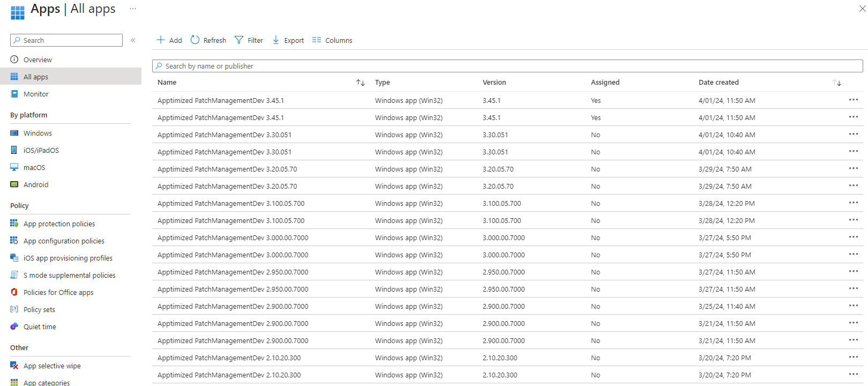Focus the sidebar Search box
This screenshot has height=386, width=868.
coord(66,40)
